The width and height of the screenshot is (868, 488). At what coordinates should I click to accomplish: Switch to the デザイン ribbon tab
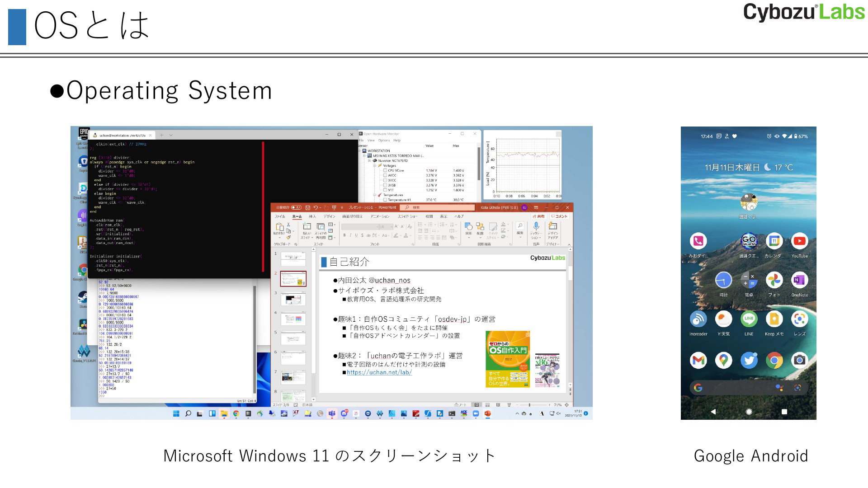[x=329, y=216]
